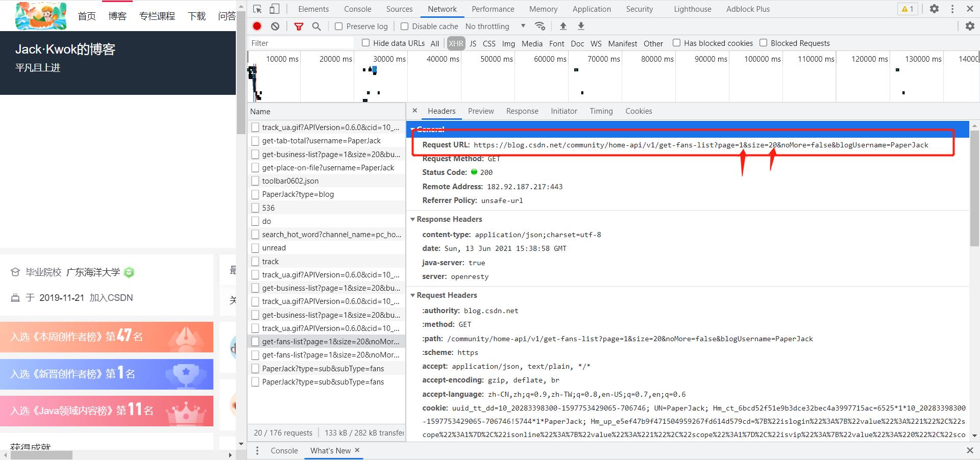Viewport: 980px width, 460px height.
Task: Open the console drawer three-dot menu
Action: click(x=257, y=450)
